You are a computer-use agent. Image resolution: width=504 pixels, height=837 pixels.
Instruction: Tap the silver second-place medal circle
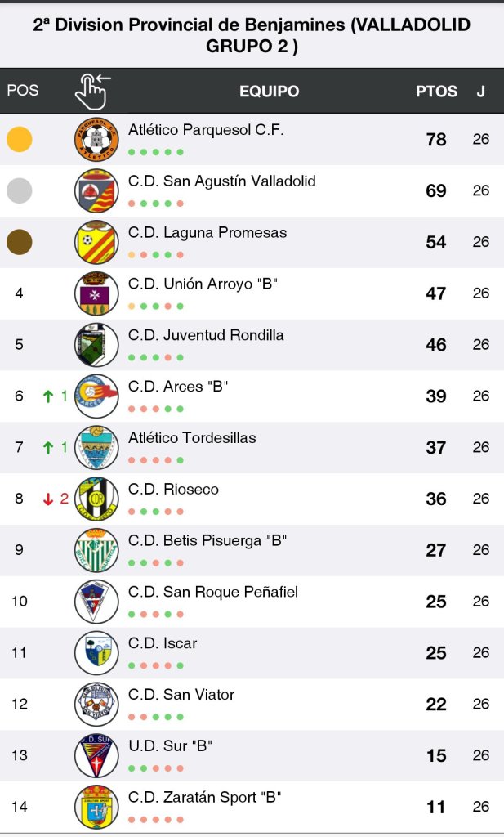click(x=19, y=190)
